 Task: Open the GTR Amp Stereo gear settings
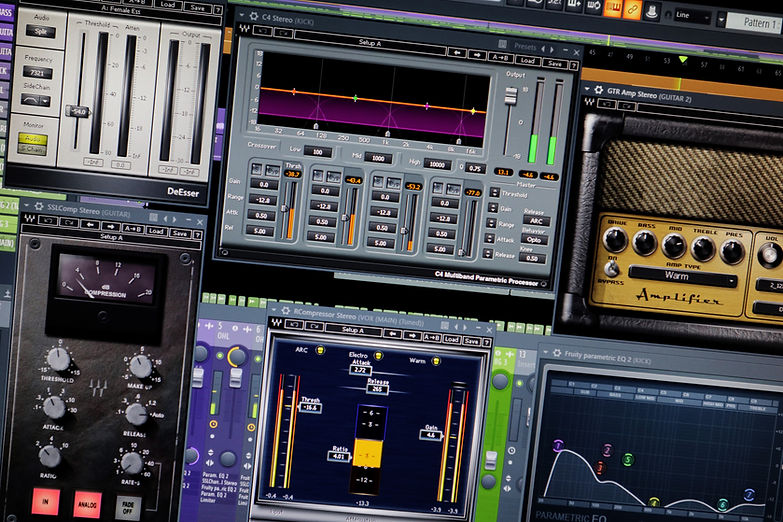(x=599, y=90)
